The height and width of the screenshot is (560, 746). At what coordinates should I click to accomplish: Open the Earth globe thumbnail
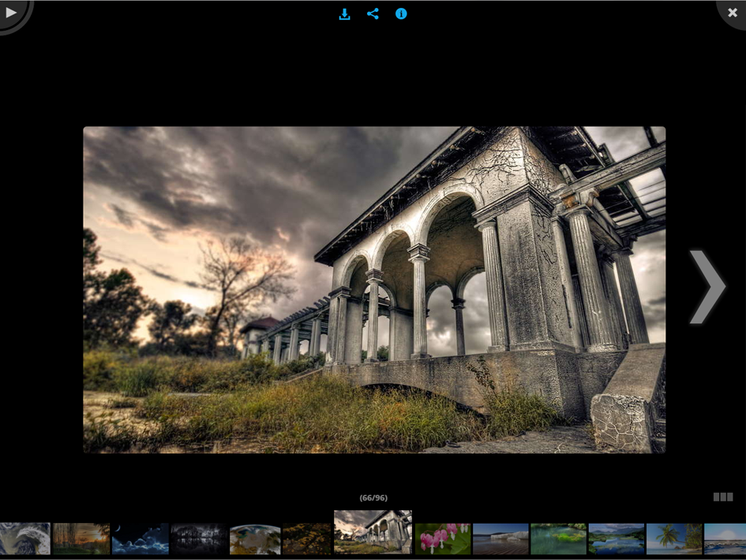[255, 539]
